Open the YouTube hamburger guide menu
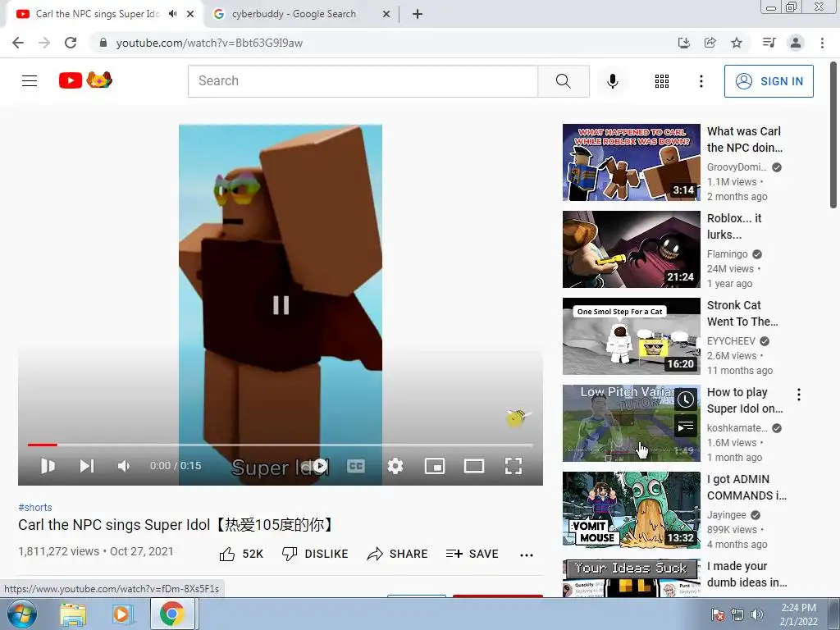This screenshot has height=630, width=840. (x=30, y=81)
